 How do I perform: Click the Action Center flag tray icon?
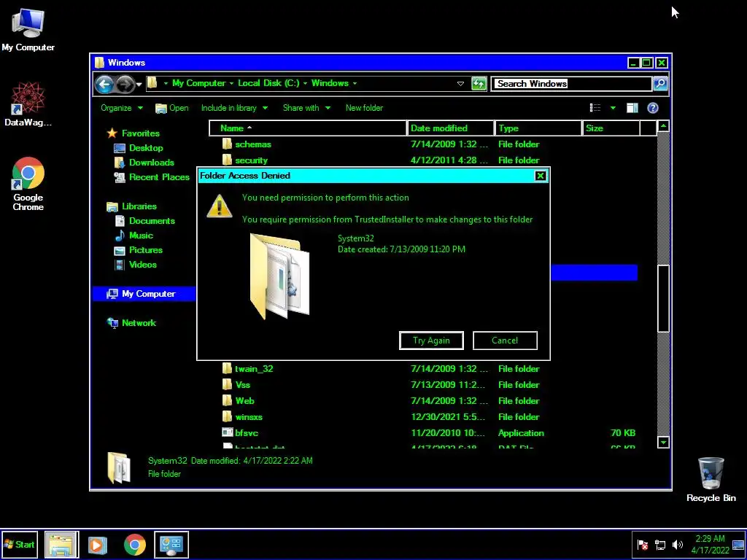pos(643,545)
